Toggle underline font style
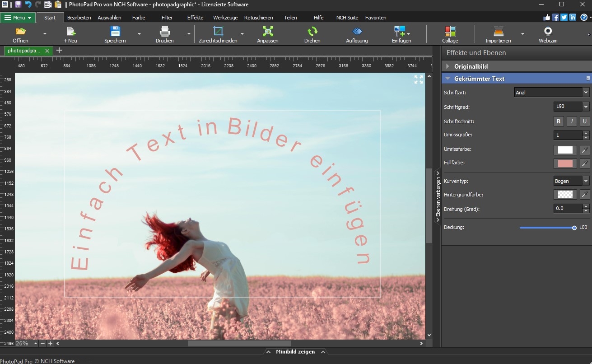 [585, 121]
